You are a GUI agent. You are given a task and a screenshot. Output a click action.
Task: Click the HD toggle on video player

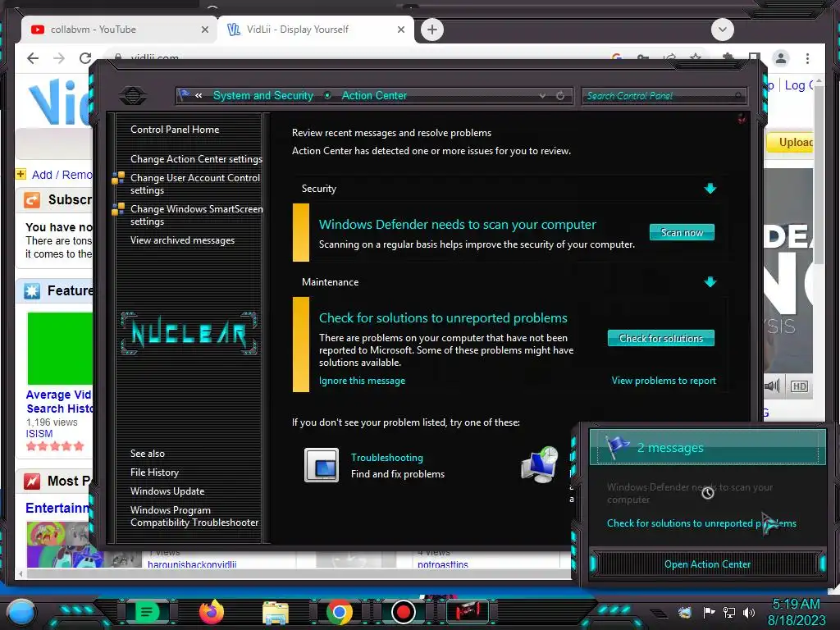[799, 386]
